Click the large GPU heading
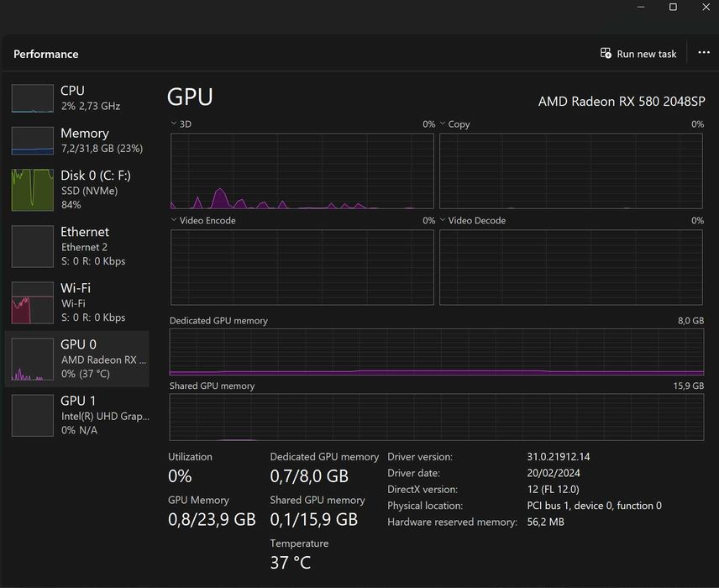Viewport: 719px width, 588px height. pyautogui.click(x=190, y=97)
